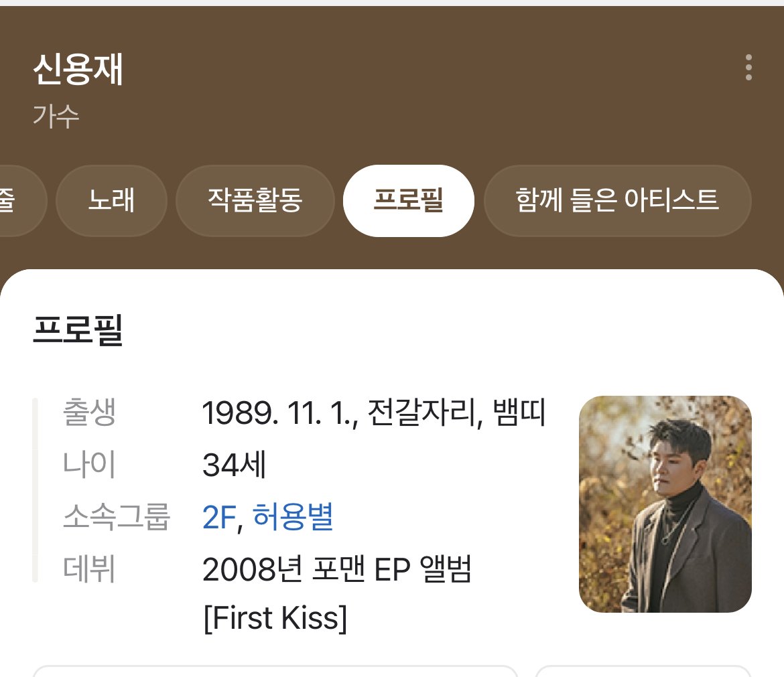Viewport: 784px width, 677px height.
Task: Go to 함께 들은 아티스트 tab
Action: pos(616,200)
